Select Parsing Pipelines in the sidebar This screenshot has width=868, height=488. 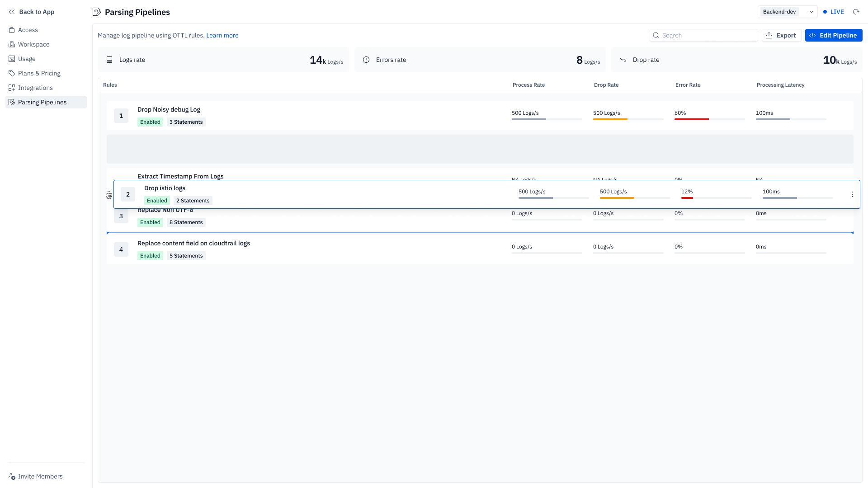coord(46,102)
